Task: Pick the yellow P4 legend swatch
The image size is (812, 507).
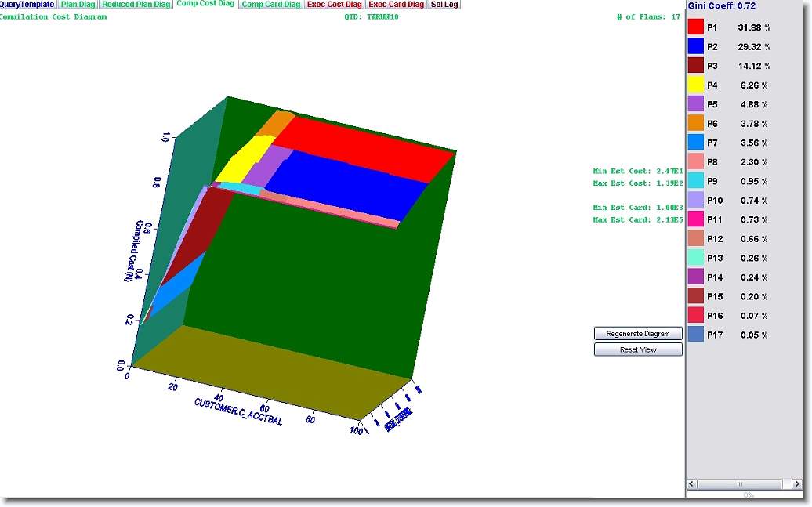Action: click(x=696, y=85)
